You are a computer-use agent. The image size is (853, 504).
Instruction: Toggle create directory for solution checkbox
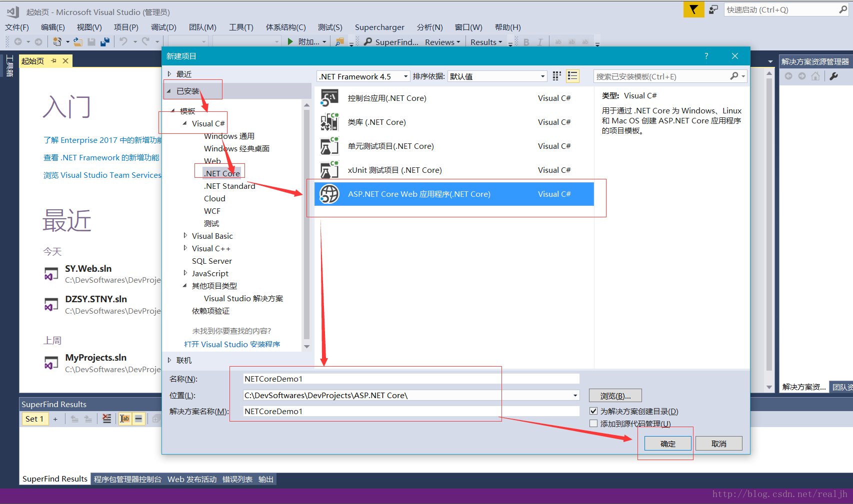(x=593, y=411)
